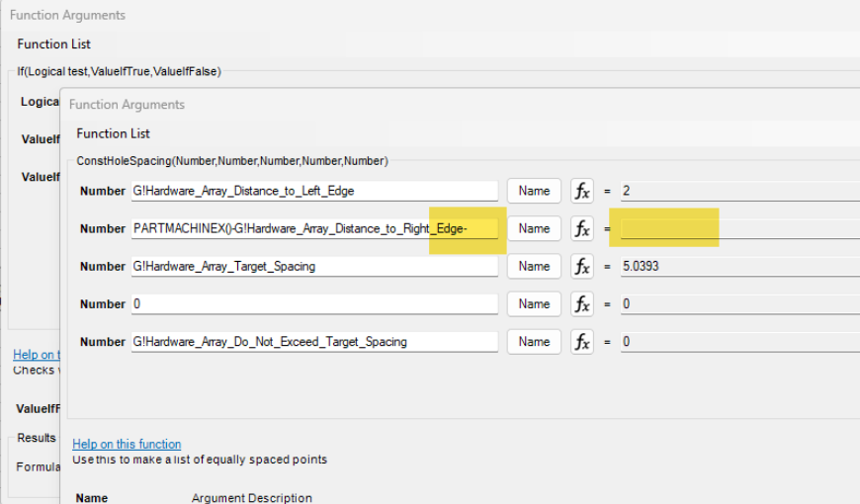Open the fx function editor for the PARTMACHINEX row
The width and height of the screenshot is (860, 504).
click(583, 228)
